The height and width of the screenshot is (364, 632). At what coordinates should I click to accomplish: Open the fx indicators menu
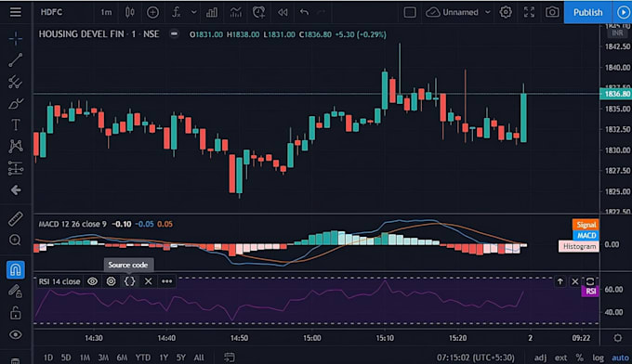click(x=177, y=12)
